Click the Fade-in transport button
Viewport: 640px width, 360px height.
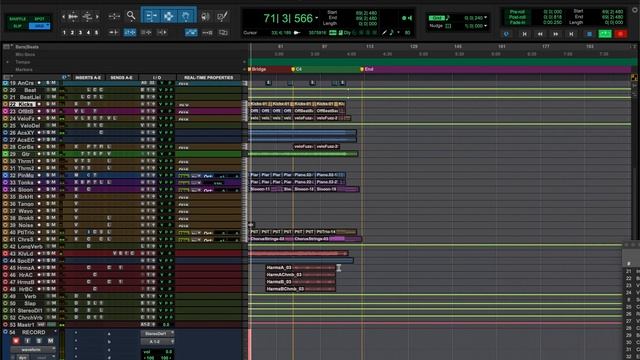[x=517, y=22]
